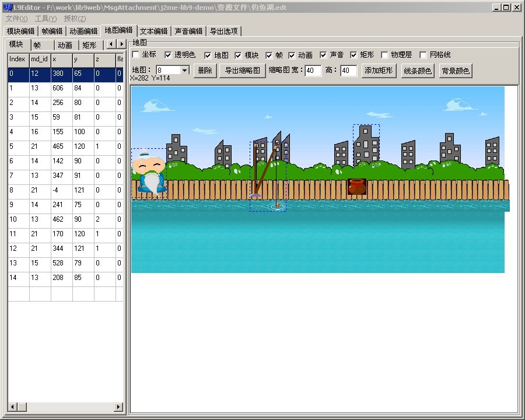Open the 工具(Y) menu
This screenshot has height=420, width=525.
(x=46, y=19)
